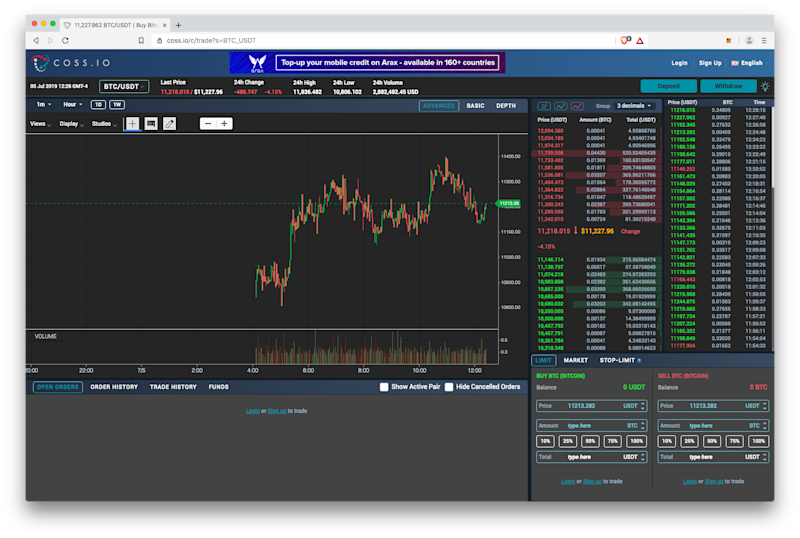Image resolution: width=800 pixels, height=538 pixels.
Task: Click Change label beside last price
Action: point(630,231)
